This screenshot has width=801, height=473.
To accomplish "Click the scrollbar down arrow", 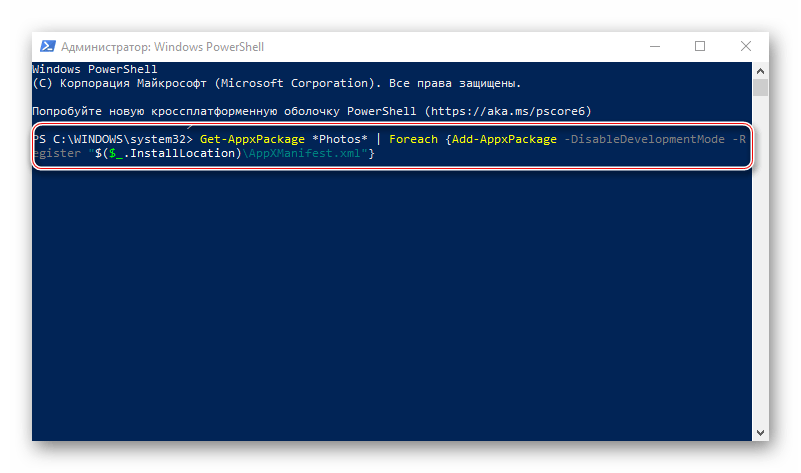I will (x=760, y=432).
